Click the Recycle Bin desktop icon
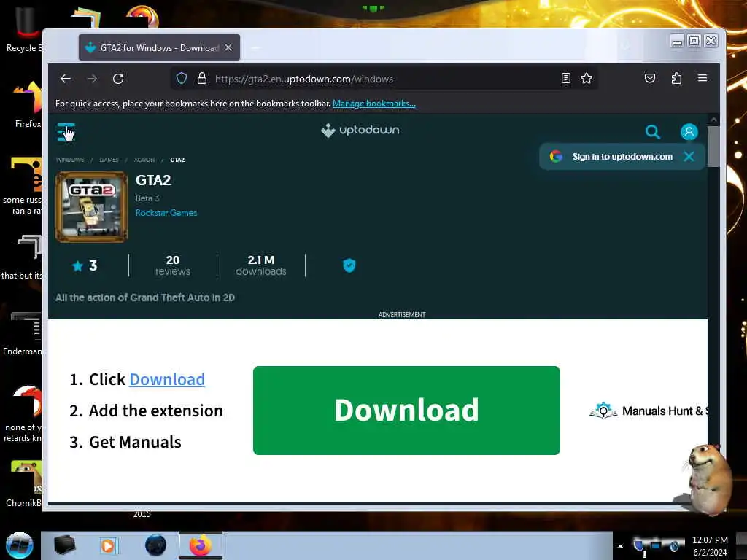 24,31
